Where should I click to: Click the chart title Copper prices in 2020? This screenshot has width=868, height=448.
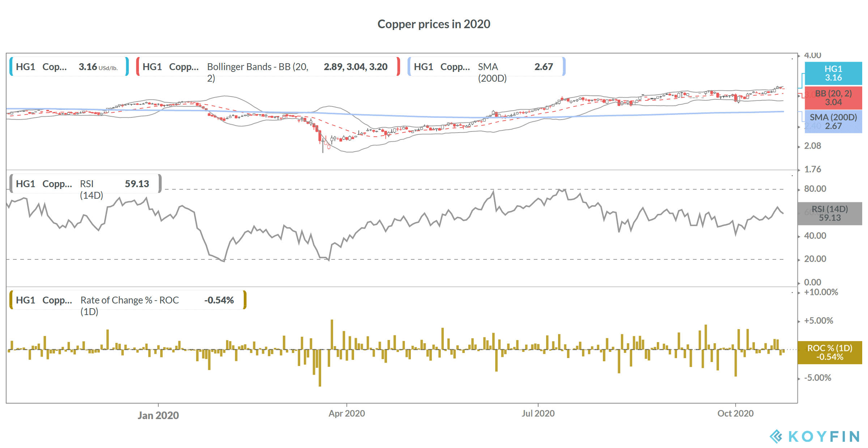tap(434, 24)
